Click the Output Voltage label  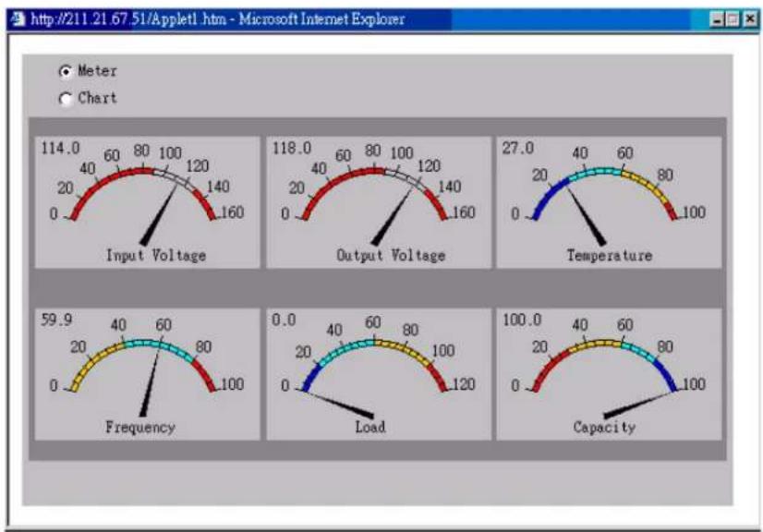[x=391, y=255]
